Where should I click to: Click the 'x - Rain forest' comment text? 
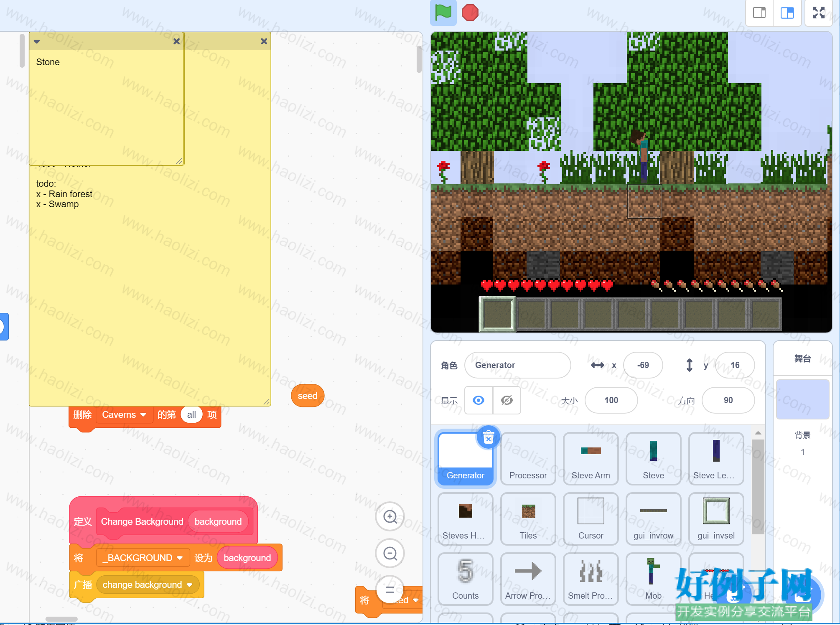tap(64, 194)
